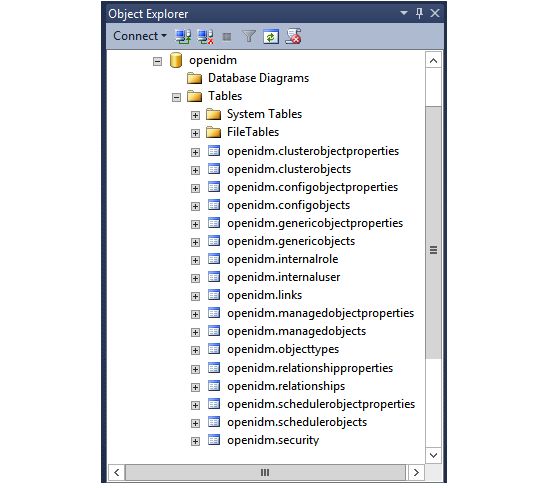Expand openidm.genericobjectproperties table node
Screen dimensions: 557x488
195,224
